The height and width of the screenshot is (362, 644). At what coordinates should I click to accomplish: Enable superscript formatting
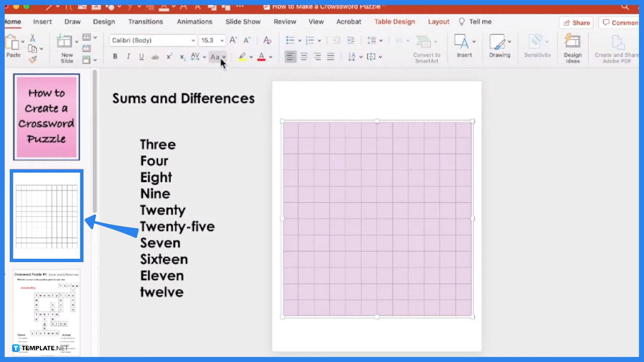coord(169,56)
